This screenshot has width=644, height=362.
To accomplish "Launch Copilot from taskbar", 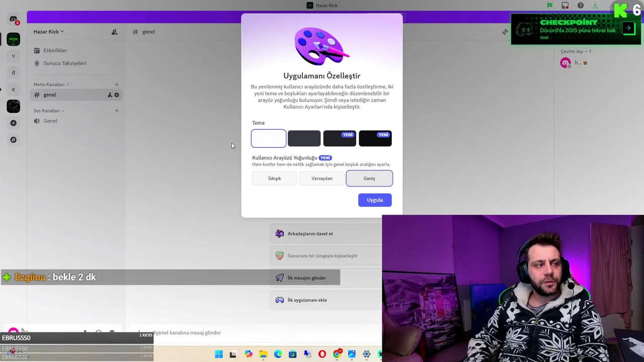I will point(249,354).
